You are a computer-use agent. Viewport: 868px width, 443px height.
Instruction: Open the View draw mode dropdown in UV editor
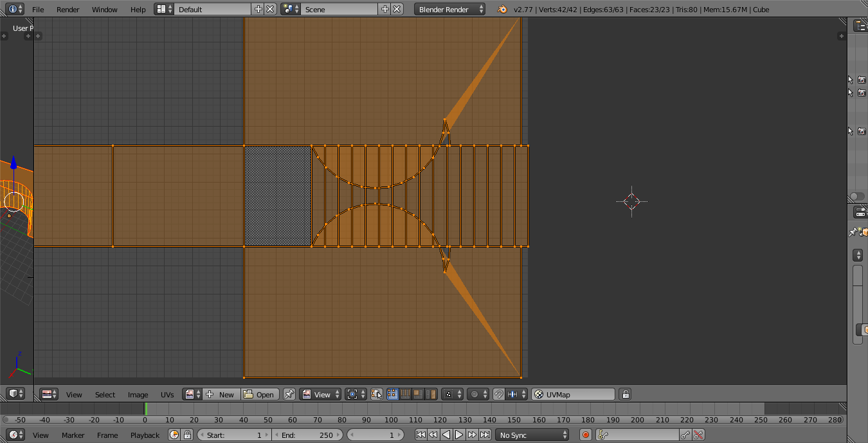[x=321, y=395]
